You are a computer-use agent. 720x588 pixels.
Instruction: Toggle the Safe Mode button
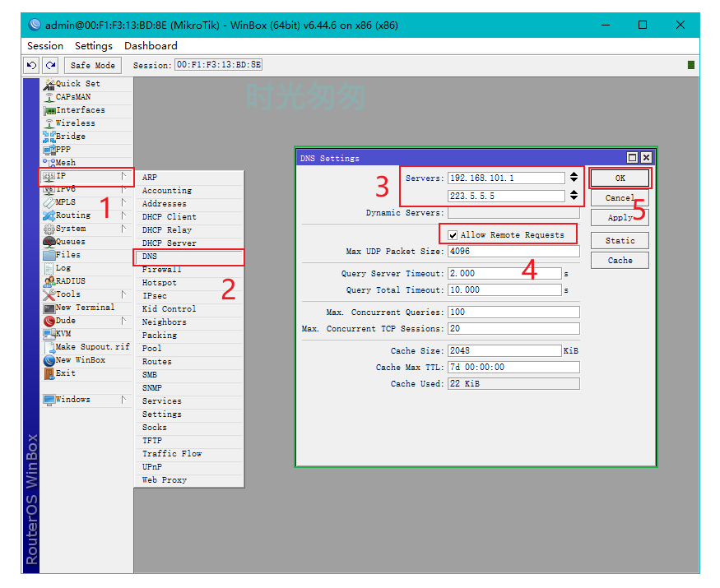93,65
